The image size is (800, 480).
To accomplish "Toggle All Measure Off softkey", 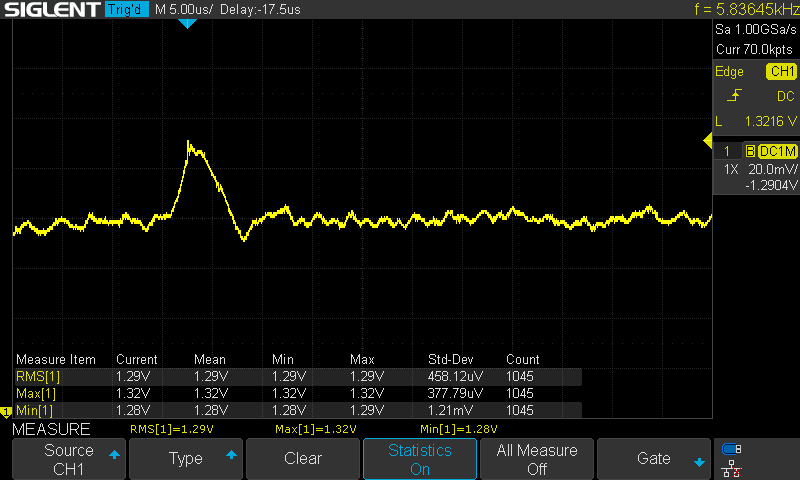I will click(537, 459).
